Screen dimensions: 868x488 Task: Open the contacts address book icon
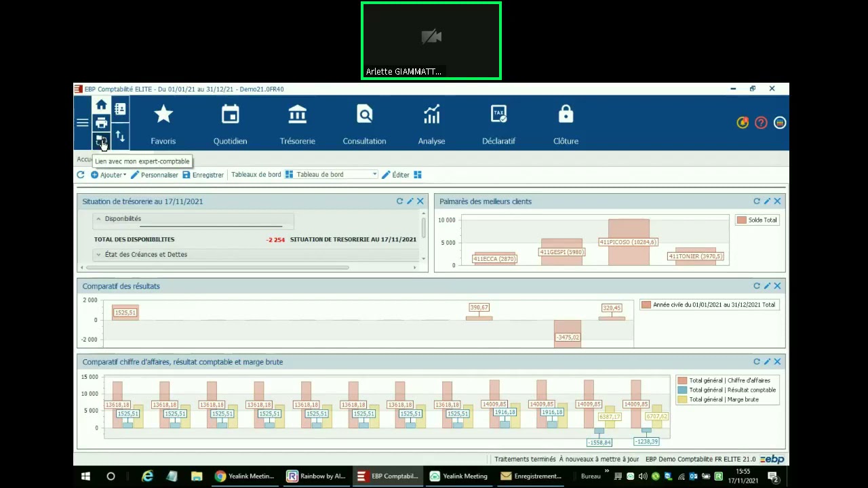coord(120,109)
